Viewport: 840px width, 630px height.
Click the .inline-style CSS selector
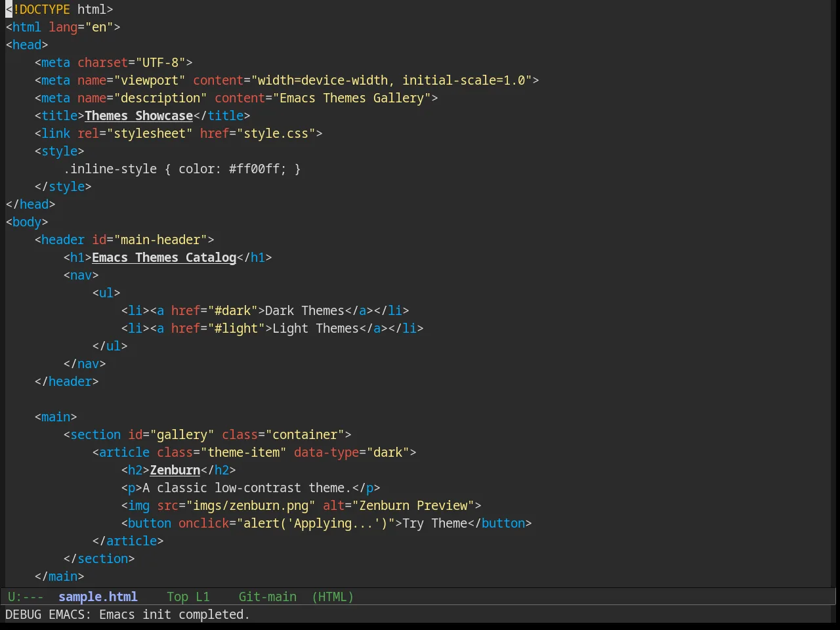pyautogui.click(x=110, y=169)
